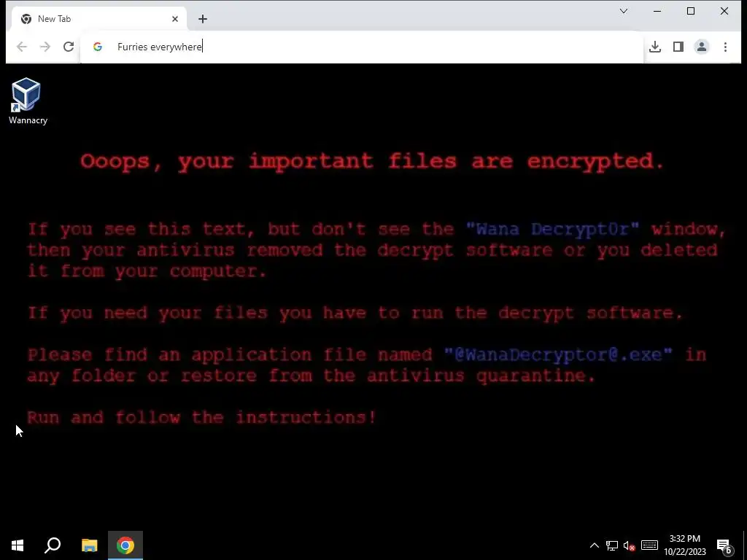This screenshot has height=560, width=747.
Task: Toggle Chrome side panel icon
Action: click(678, 47)
